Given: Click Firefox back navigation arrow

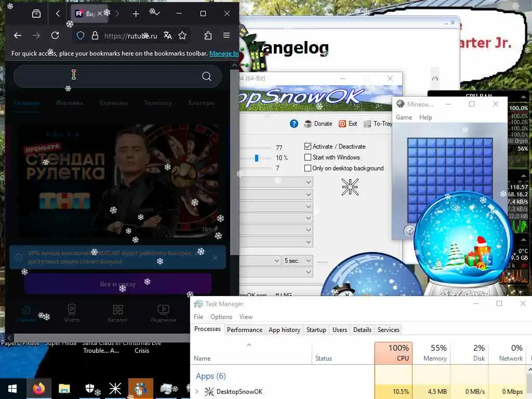Looking at the screenshot, I should click(18, 35).
